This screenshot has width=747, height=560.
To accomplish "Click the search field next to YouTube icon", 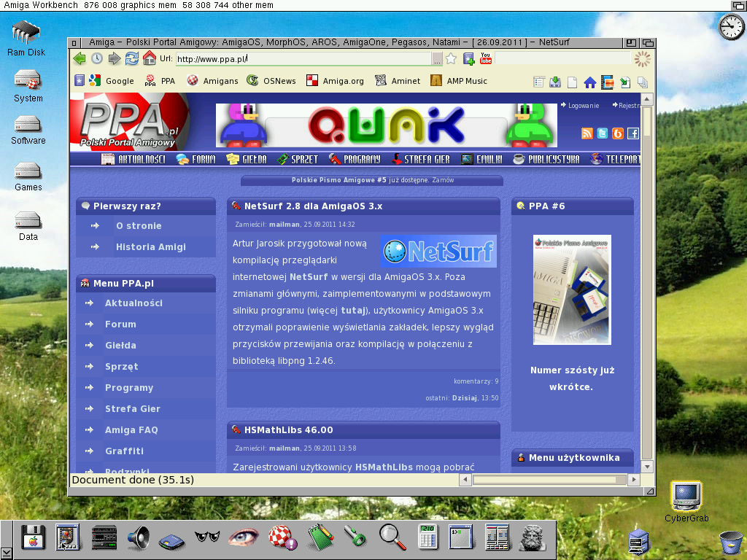I will point(562,58).
